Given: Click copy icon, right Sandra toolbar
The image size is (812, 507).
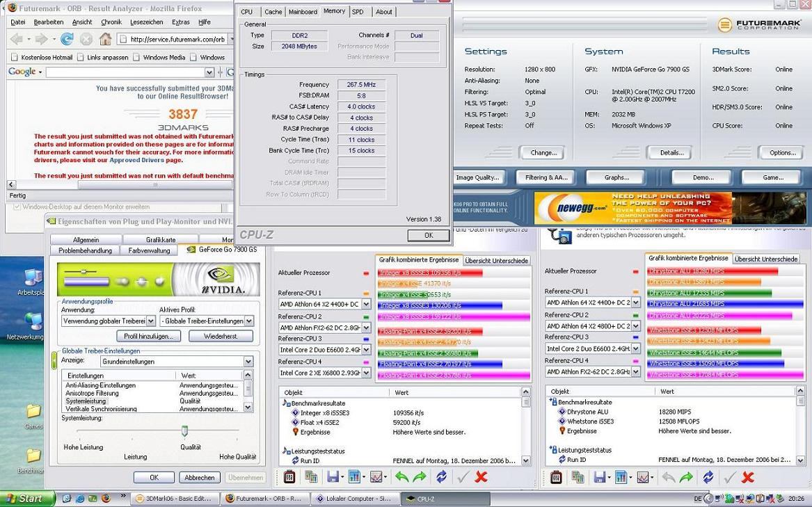Looking at the screenshot, I should 578,476.
